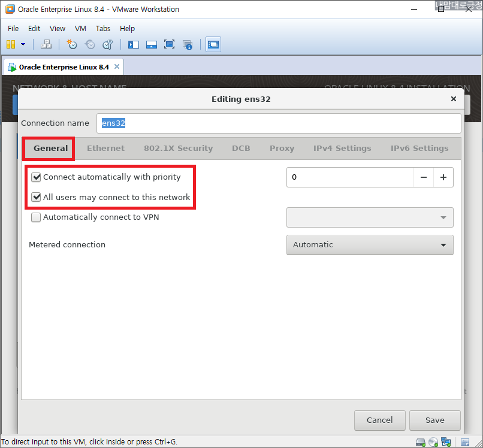Close the Oracle Enterprise Linux 8.4 tab
This screenshot has width=483, height=448.
(x=117, y=66)
